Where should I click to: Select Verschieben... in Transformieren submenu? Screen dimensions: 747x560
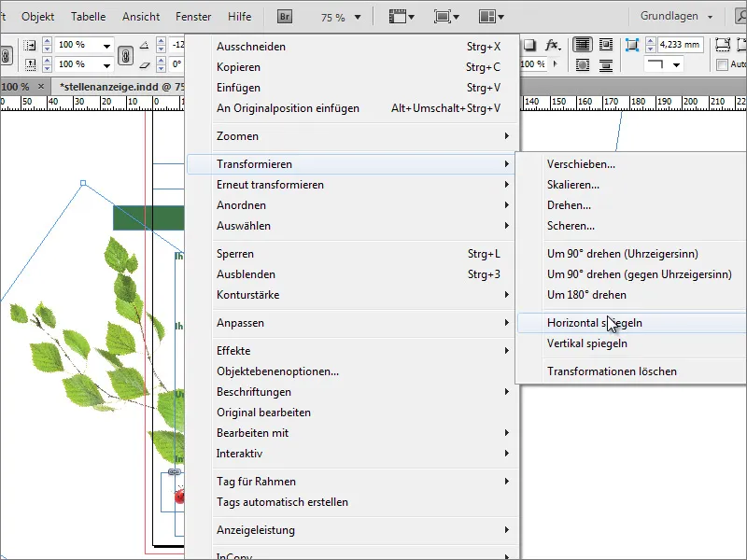click(x=632, y=164)
